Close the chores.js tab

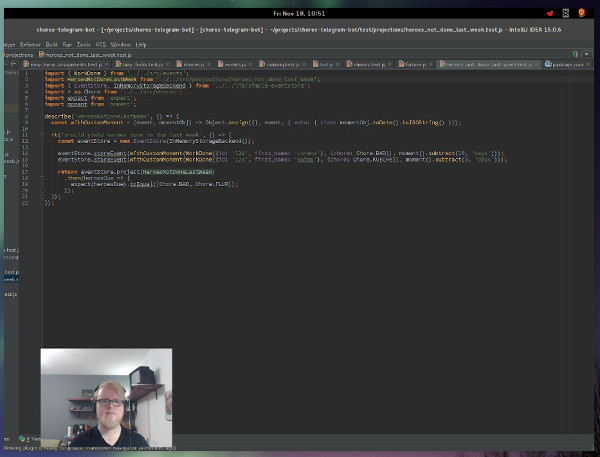[x=209, y=64]
